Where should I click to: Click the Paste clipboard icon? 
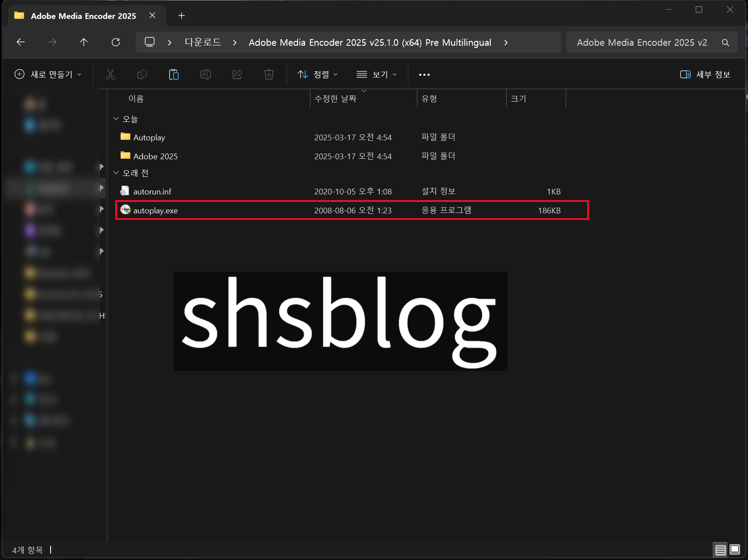pyautogui.click(x=174, y=74)
